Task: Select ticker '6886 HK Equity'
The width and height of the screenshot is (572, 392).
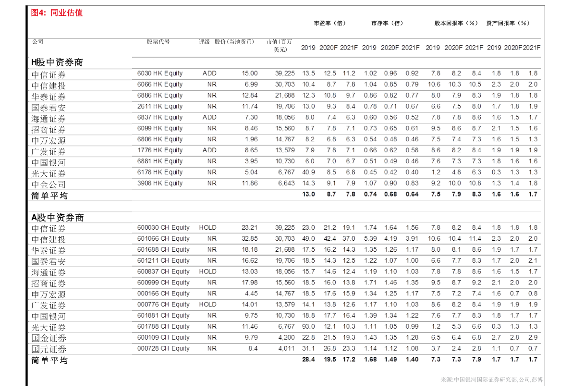Action: point(160,95)
